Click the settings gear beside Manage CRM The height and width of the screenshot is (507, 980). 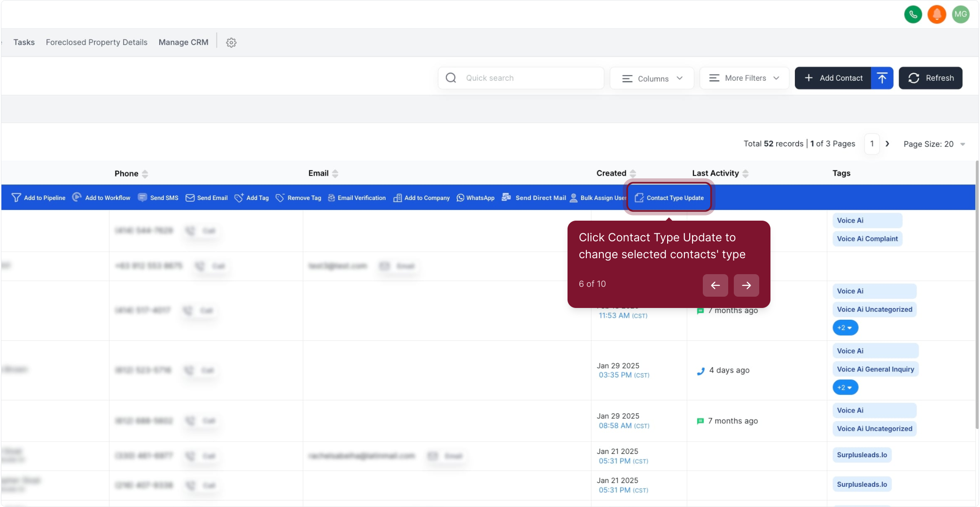[231, 43]
